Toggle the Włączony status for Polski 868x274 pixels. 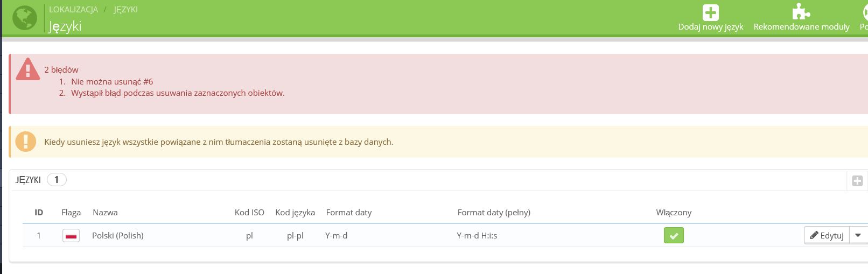(674, 235)
